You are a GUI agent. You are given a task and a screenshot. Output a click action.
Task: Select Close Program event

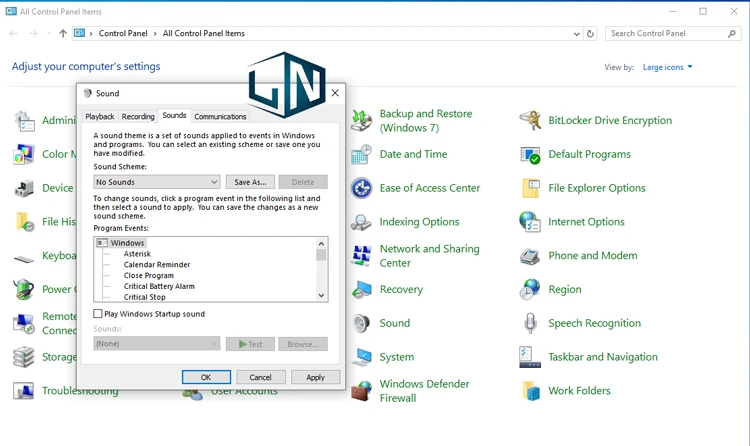pyautogui.click(x=149, y=276)
